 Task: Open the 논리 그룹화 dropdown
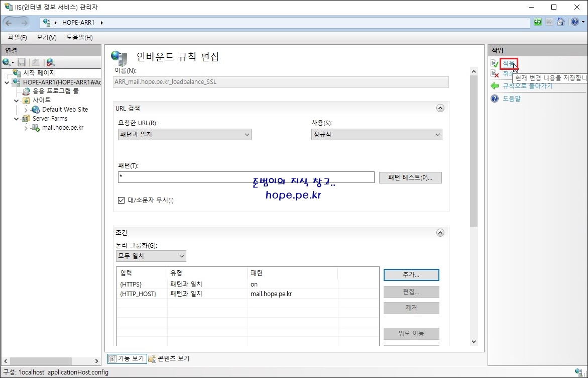151,256
